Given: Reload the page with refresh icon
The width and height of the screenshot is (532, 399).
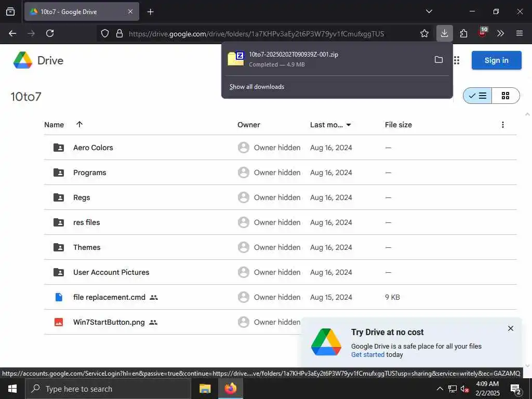Looking at the screenshot, I should click(x=50, y=33).
